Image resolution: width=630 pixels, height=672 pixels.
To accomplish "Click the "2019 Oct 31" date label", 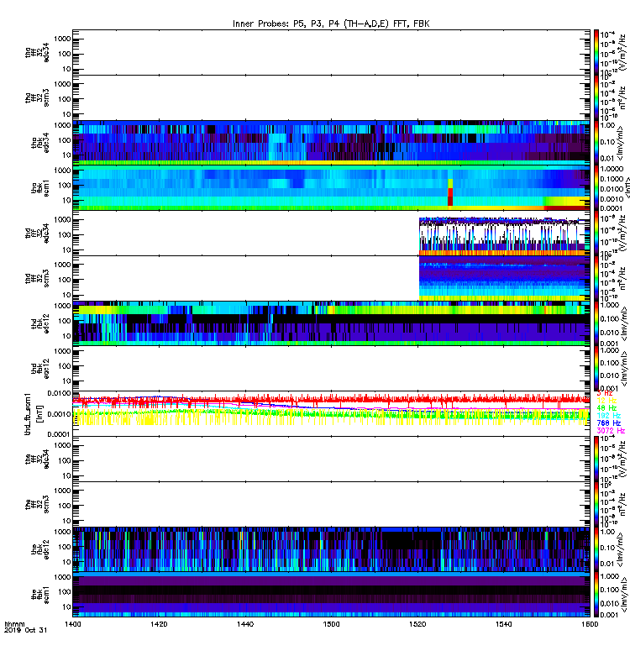I will [25, 631].
